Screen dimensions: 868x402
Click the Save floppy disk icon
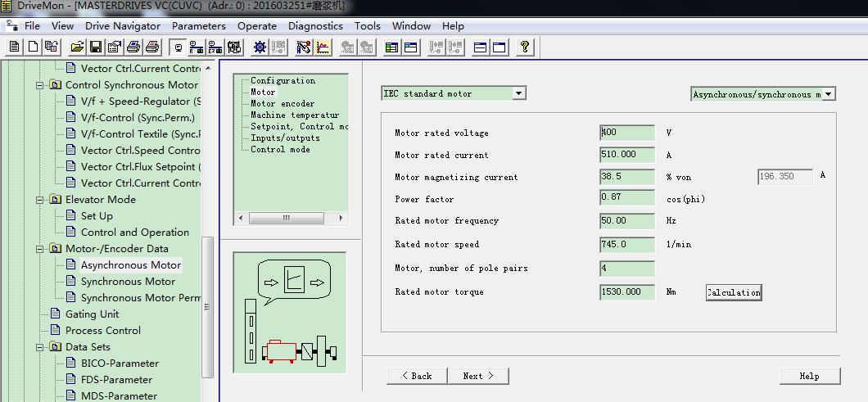(96, 47)
